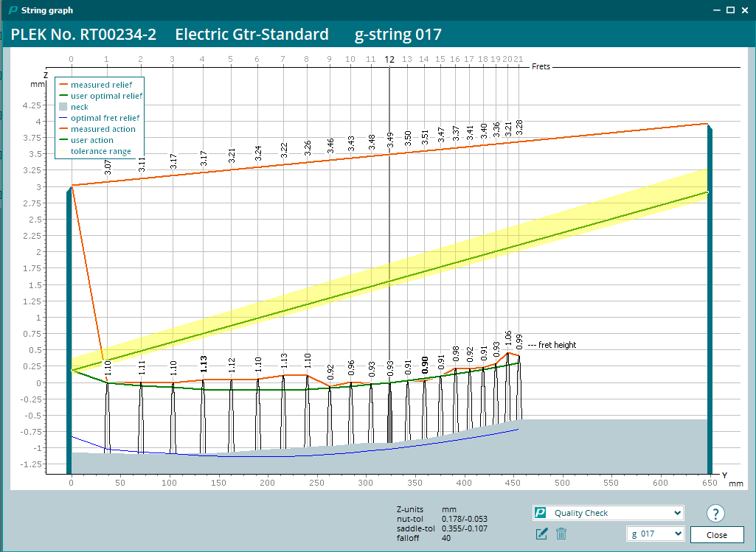756x552 pixels.
Task: Click the 'Electric Gtr-Standard' heading
Action: (252, 34)
